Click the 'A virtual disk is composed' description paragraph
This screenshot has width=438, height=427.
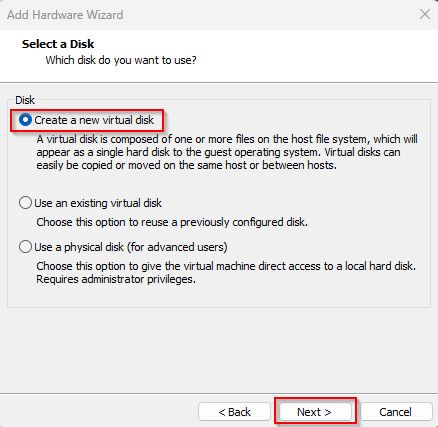point(227,152)
